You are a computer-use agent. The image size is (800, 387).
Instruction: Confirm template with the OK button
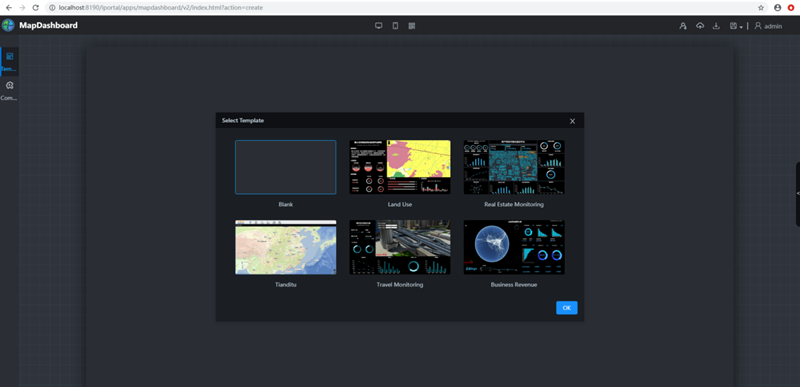(x=567, y=308)
